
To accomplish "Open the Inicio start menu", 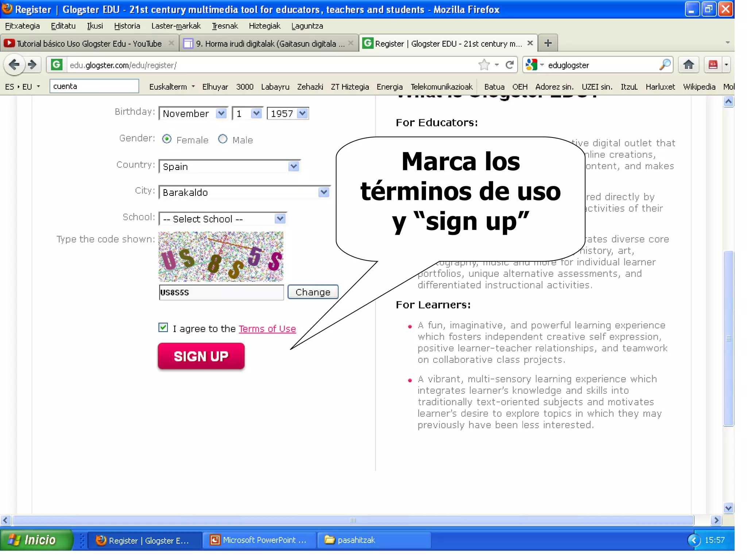I will pos(36,540).
